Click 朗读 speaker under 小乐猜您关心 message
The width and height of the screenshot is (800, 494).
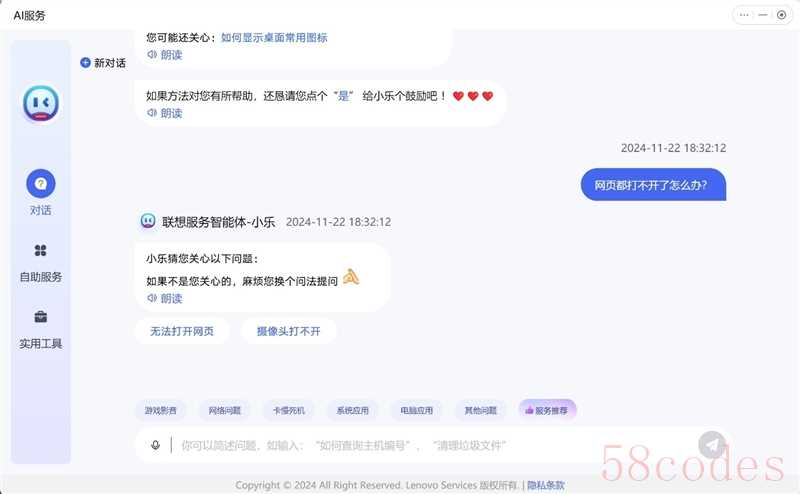coord(152,298)
